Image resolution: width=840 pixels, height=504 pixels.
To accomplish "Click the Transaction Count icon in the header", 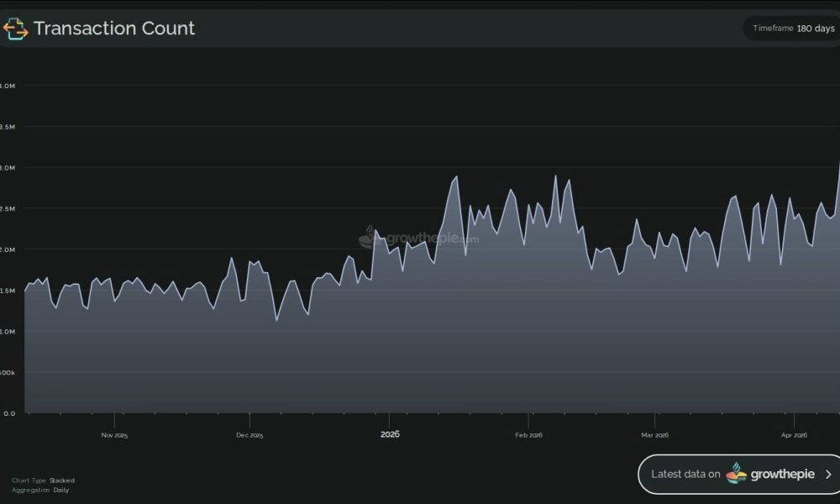I will (x=14, y=28).
